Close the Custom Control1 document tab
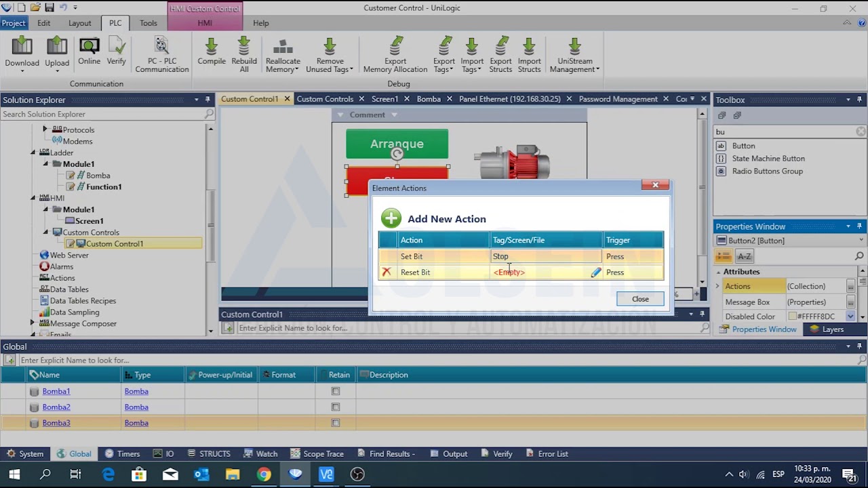868x488 pixels. 287,99
